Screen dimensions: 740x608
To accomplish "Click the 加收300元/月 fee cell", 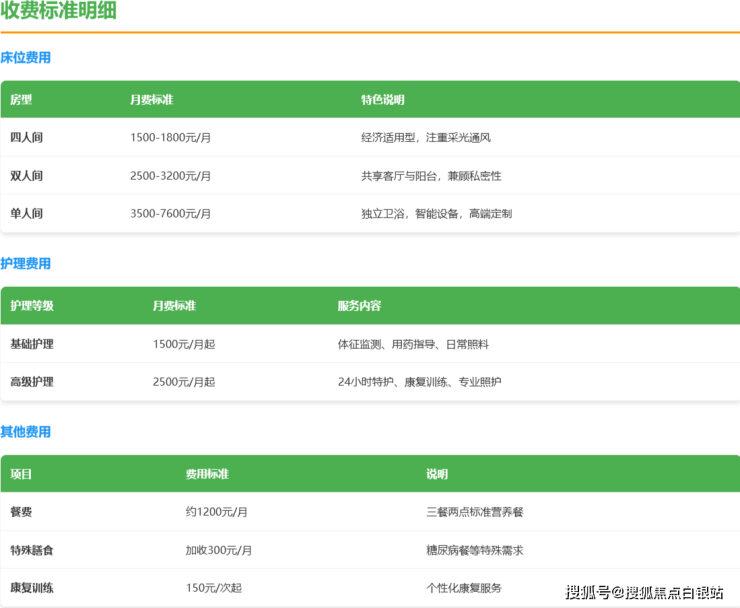I will tap(218, 550).
